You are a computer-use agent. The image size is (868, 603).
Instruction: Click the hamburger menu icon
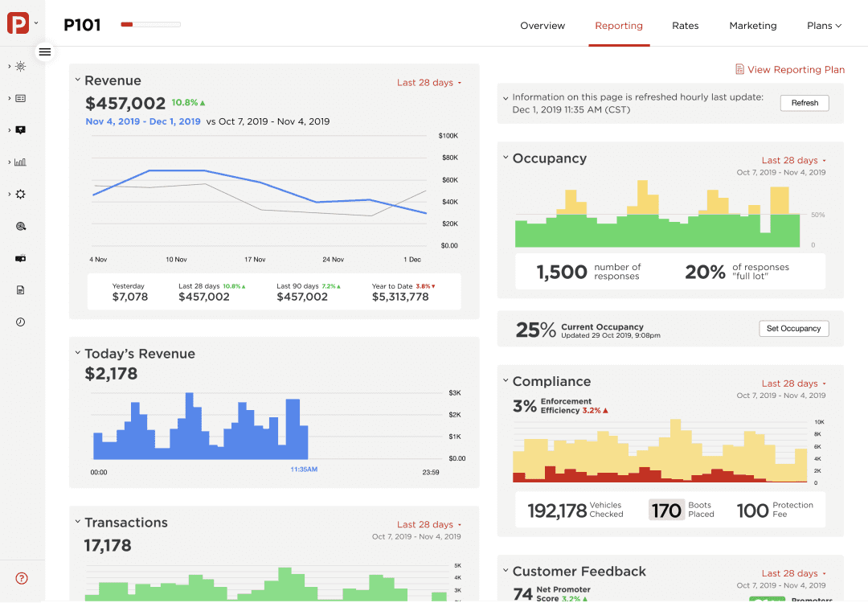(45, 51)
